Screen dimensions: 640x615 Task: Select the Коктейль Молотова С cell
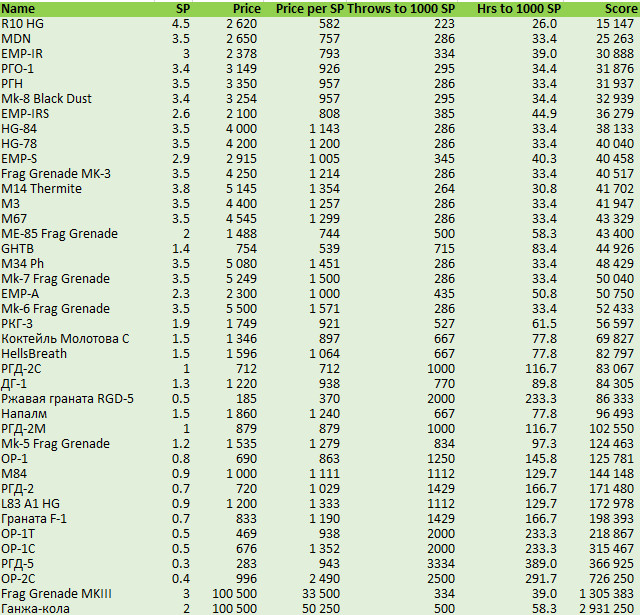[65, 338]
